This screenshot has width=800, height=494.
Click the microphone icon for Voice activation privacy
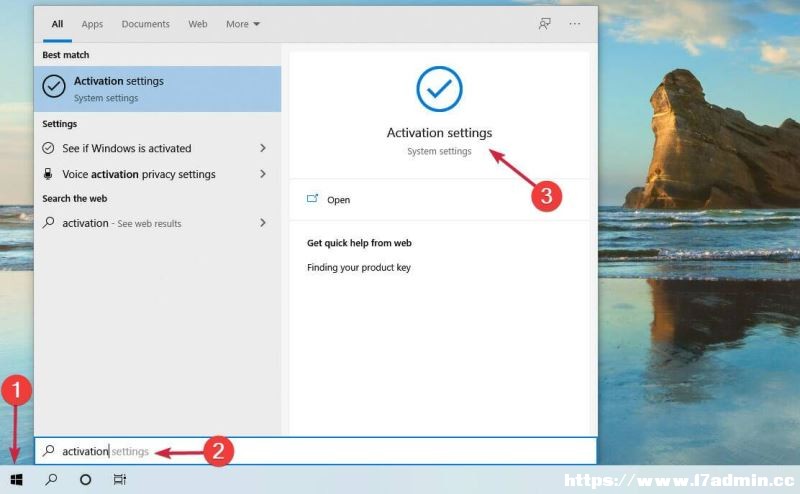coord(48,174)
